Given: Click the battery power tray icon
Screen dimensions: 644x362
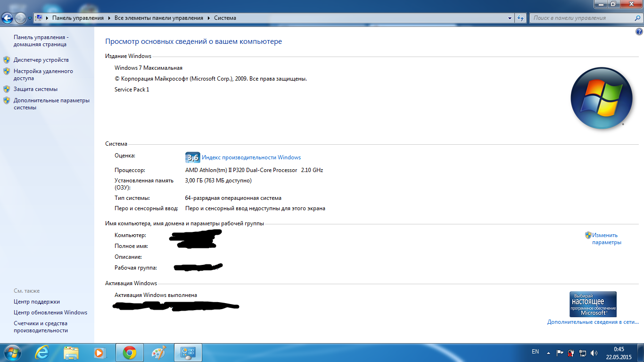Looking at the screenshot, I should pyautogui.click(x=571, y=353).
